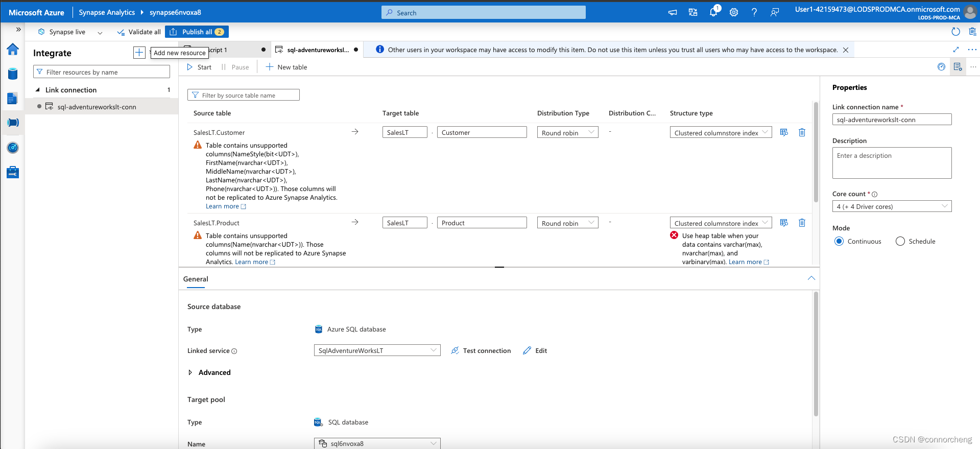Open ellipsis menu next to properties icon
This screenshot has width=980, height=449.
click(973, 67)
